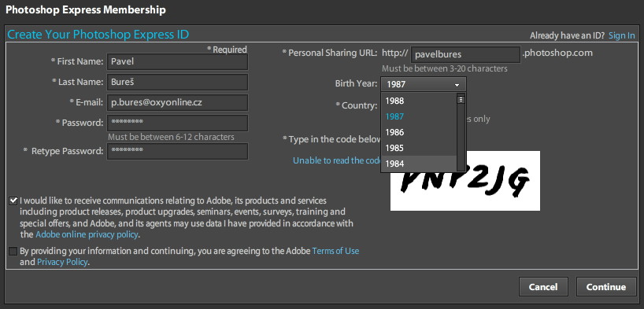Viewport: 644px width, 309px height.
Task: Click the First Name field containing Pavel
Action: point(177,61)
